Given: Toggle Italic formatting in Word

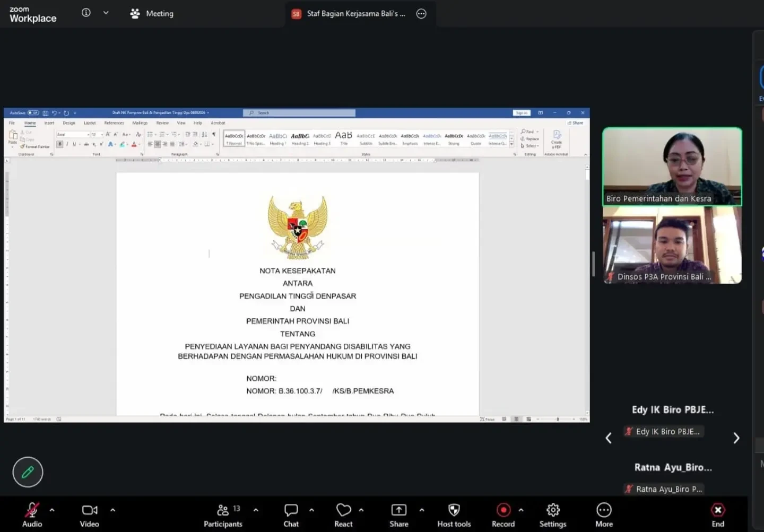Looking at the screenshot, I should 67,144.
